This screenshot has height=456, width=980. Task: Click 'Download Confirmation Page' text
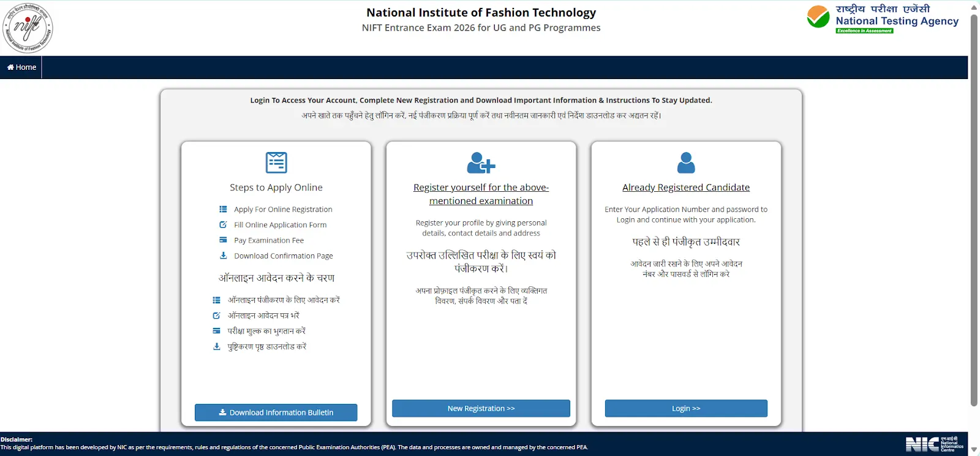[x=284, y=256]
